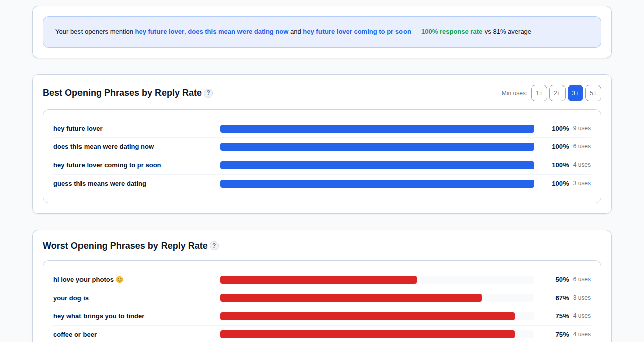Image resolution: width=644 pixels, height=342 pixels.
Task: Open the help tooltip for Best Opening Phrases
Action: [x=208, y=93]
